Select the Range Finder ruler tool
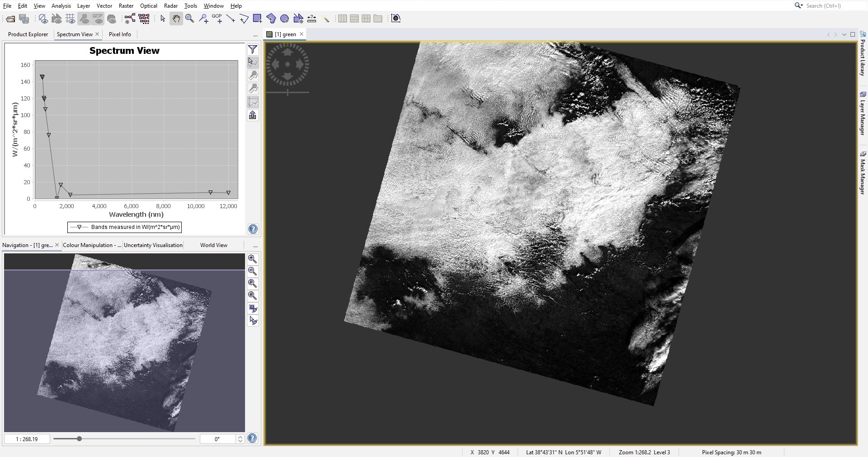This screenshot has height=457, width=868. point(312,19)
